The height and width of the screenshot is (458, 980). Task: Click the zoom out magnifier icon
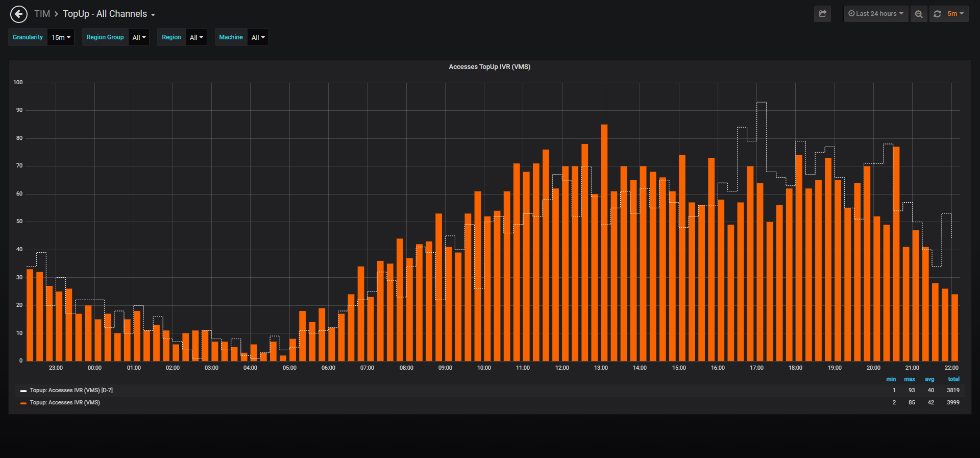click(x=919, y=14)
